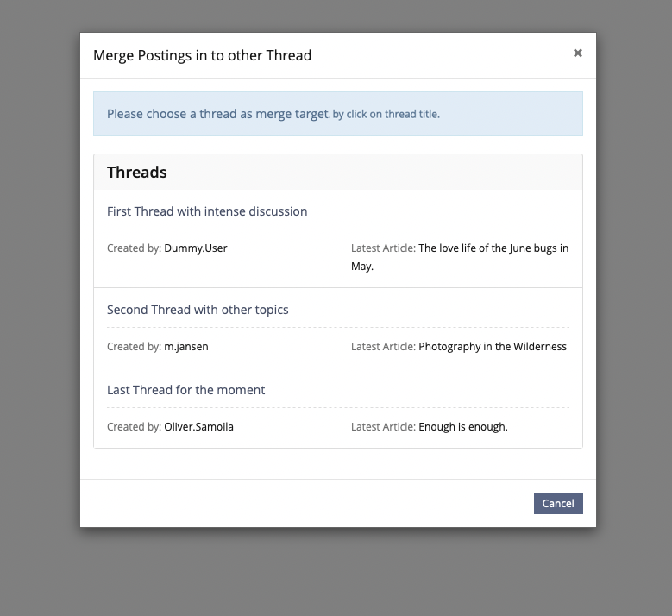Click 'Created by:' label in last thread
The image size is (672, 616).
pos(134,427)
